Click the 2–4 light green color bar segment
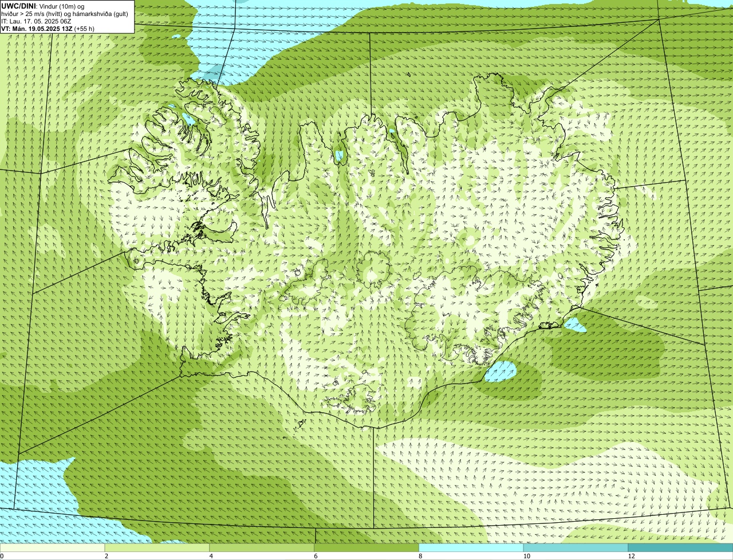This screenshot has width=733, height=560. 157,548
